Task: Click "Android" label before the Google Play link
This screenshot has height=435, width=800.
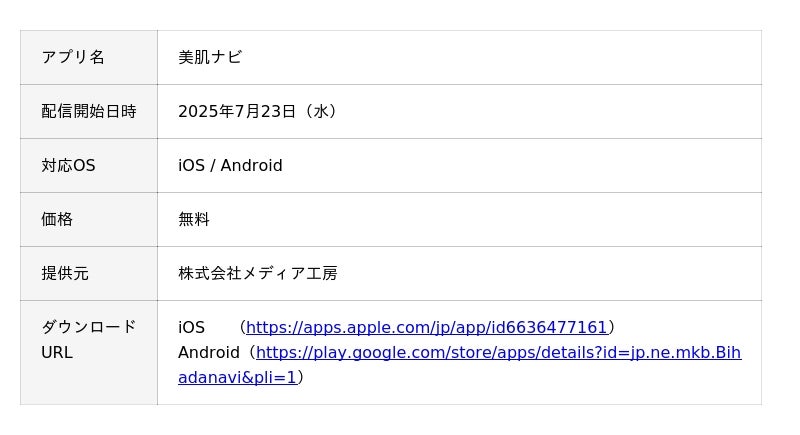Action: [x=209, y=352]
